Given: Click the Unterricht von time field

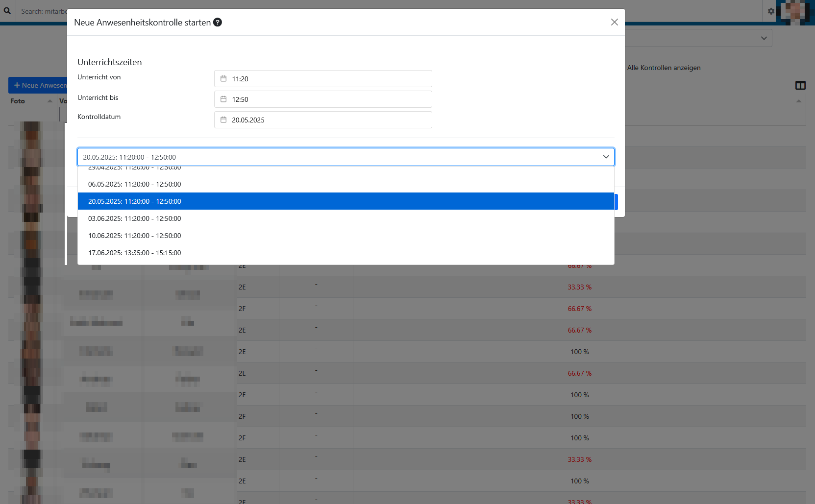Looking at the screenshot, I should (328, 79).
